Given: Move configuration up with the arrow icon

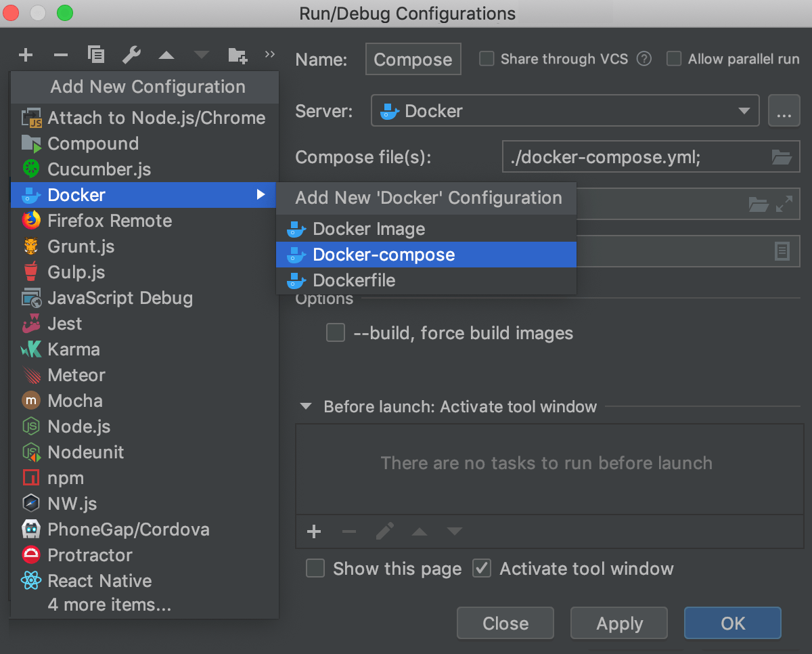Looking at the screenshot, I should point(166,56).
